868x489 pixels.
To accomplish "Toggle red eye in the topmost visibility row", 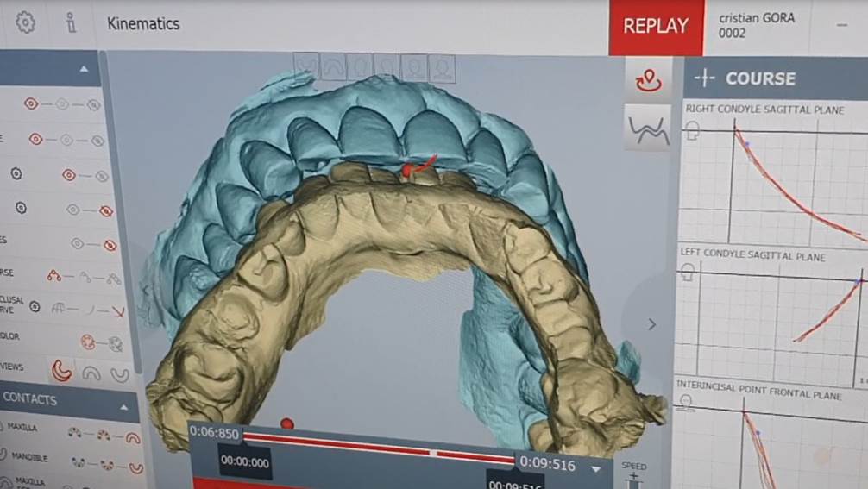I will [x=31, y=103].
